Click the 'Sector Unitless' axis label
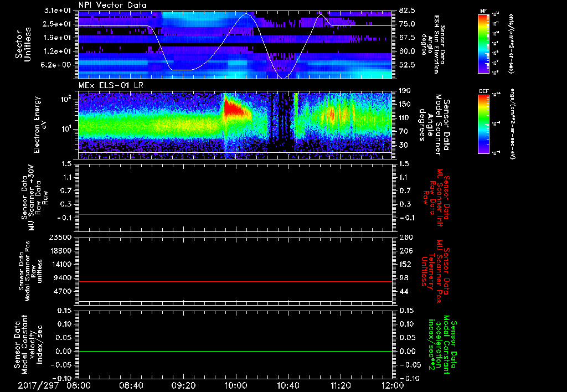This screenshot has width=567, height=392. click(23, 44)
